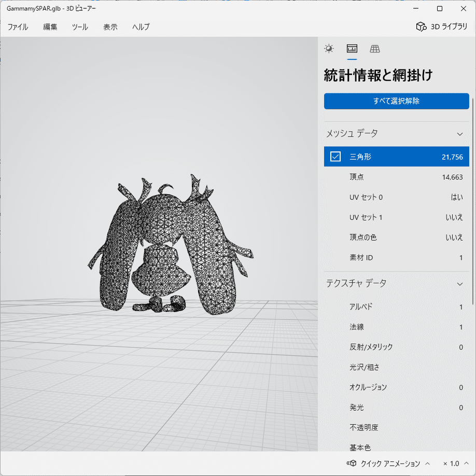Open the × 1.0 speed dropdown
Screen dimensions: 476x476
click(456, 464)
